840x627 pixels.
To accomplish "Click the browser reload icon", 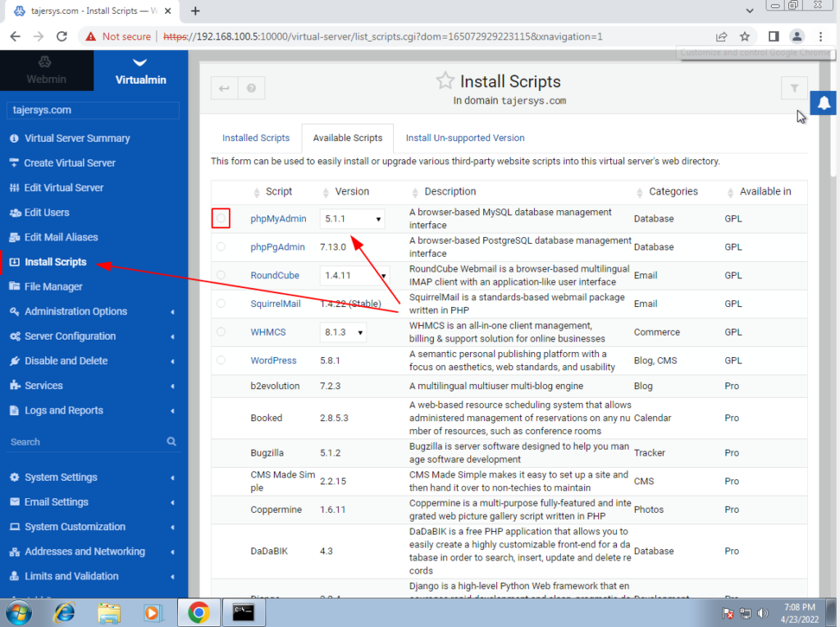I will click(62, 36).
